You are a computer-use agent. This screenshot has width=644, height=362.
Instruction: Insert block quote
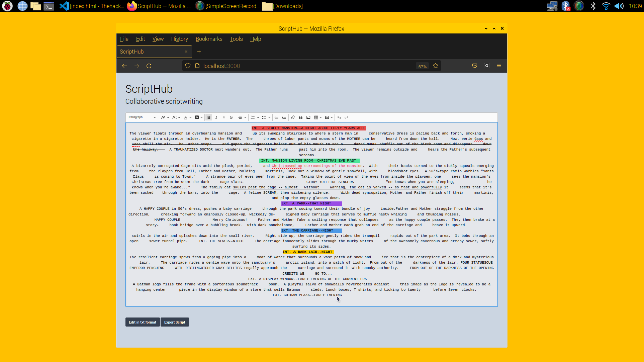(x=301, y=117)
